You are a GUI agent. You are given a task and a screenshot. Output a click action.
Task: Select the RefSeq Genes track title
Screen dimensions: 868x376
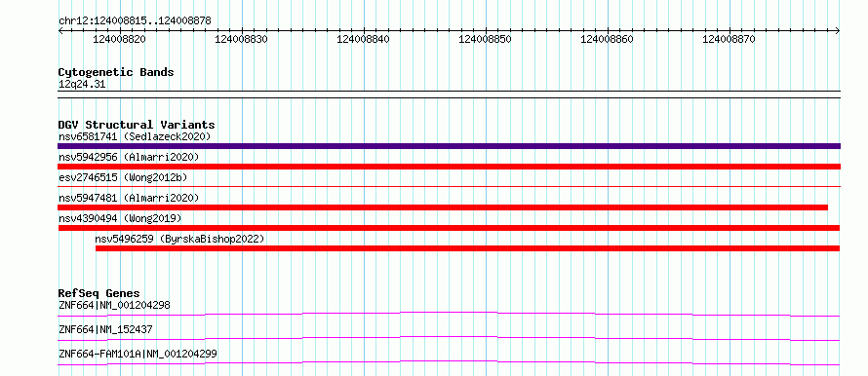click(x=99, y=293)
